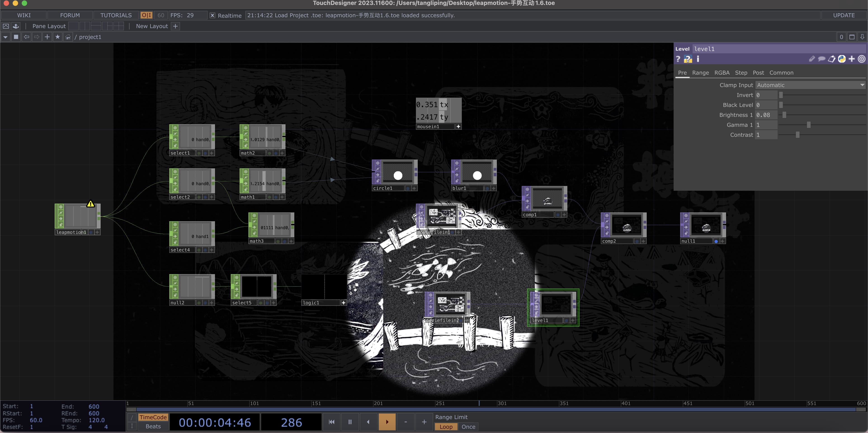Select the single pane layout icon
Screen dimensions: 868x433
click(x=73, y=26)
